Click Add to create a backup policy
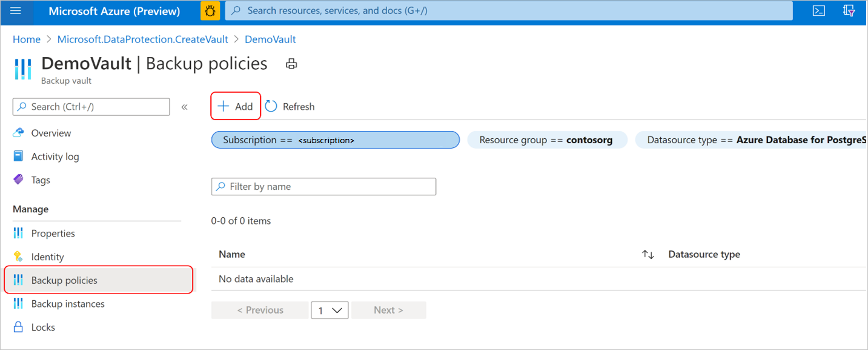 pyautogui.click(x=236, y=106)
